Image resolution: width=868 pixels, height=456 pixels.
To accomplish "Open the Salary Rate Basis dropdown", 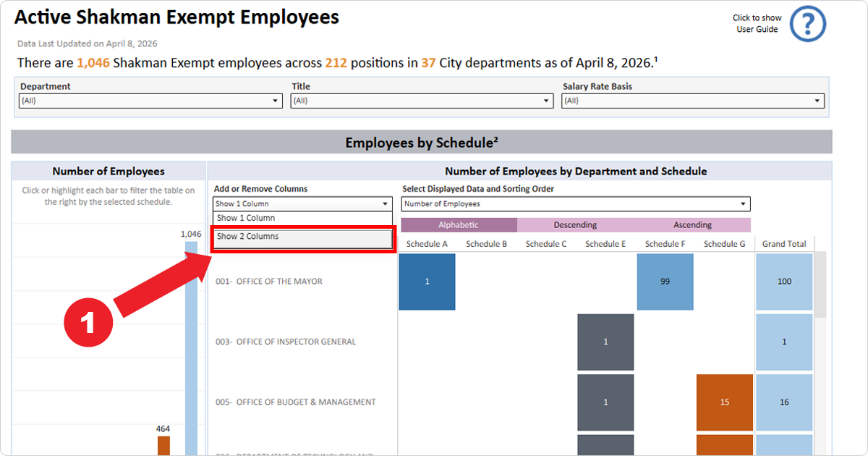I will [694, 101].
